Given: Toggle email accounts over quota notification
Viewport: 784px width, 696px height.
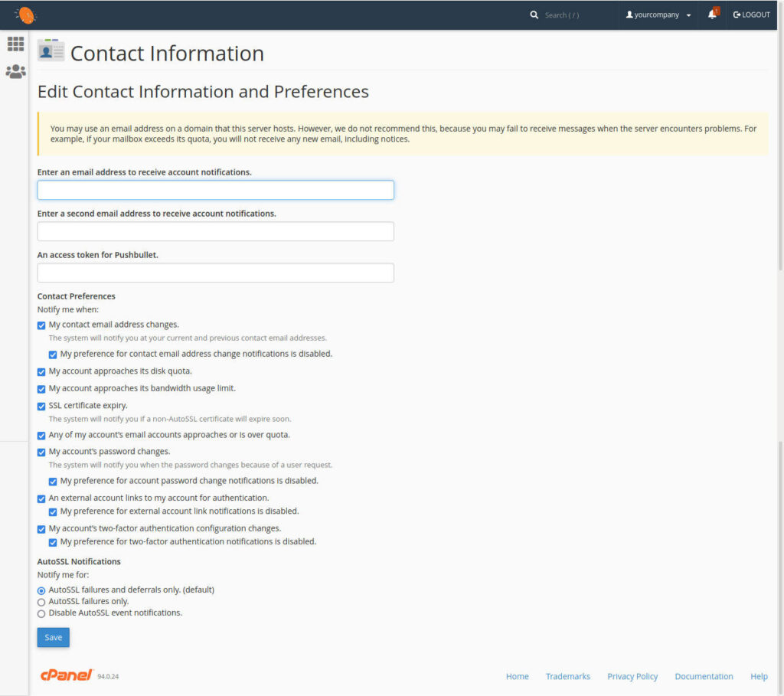Looking at the screenshot, I should [x=41, y=436].
